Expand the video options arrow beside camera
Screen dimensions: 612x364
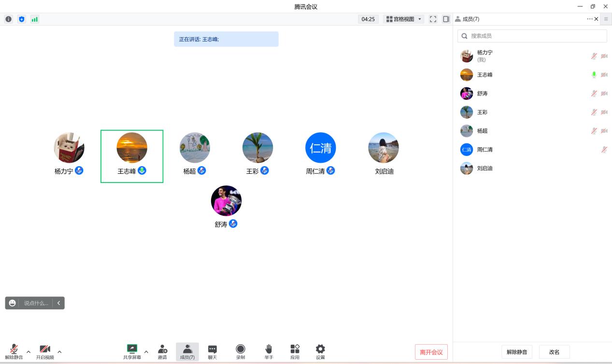point(59,352)
